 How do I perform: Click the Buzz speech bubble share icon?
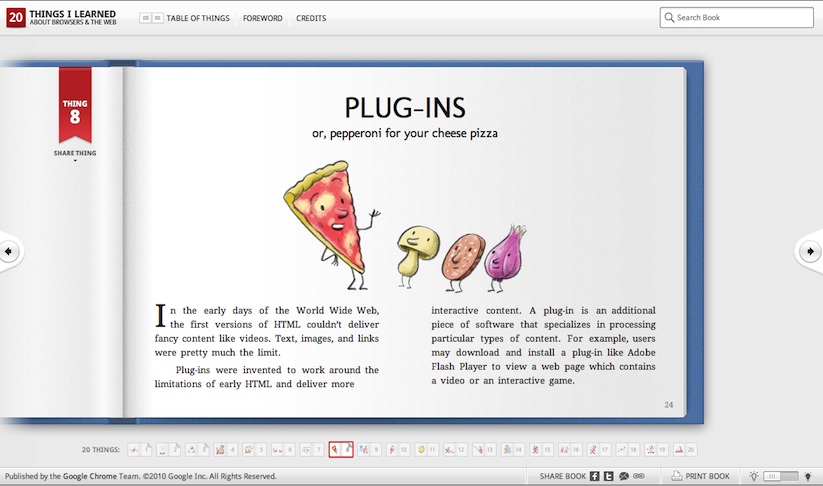point(623,476)
